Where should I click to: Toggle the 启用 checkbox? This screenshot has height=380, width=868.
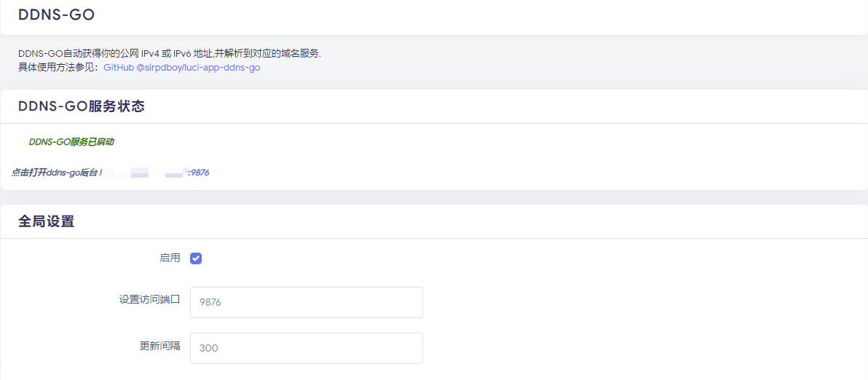tap(196, 258)
